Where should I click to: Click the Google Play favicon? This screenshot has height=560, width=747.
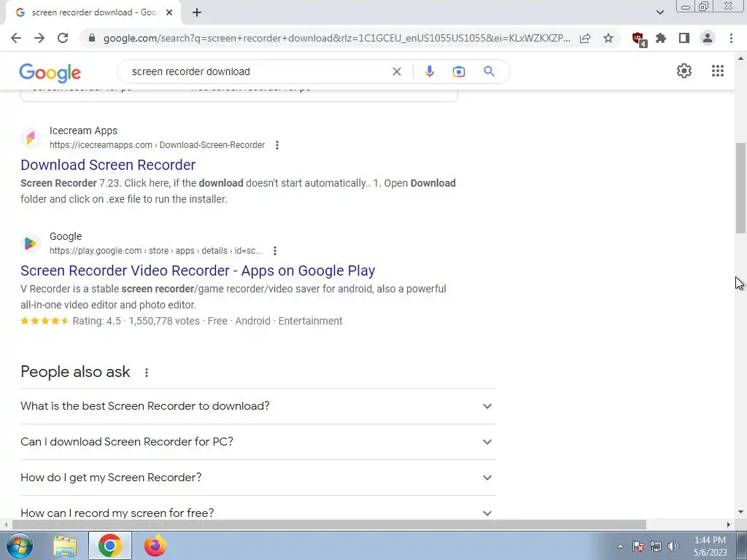click(x=30, y=244)
